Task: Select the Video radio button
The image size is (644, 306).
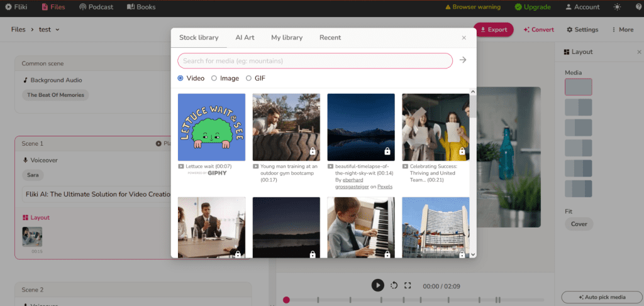Action: (x=180, y=79)
